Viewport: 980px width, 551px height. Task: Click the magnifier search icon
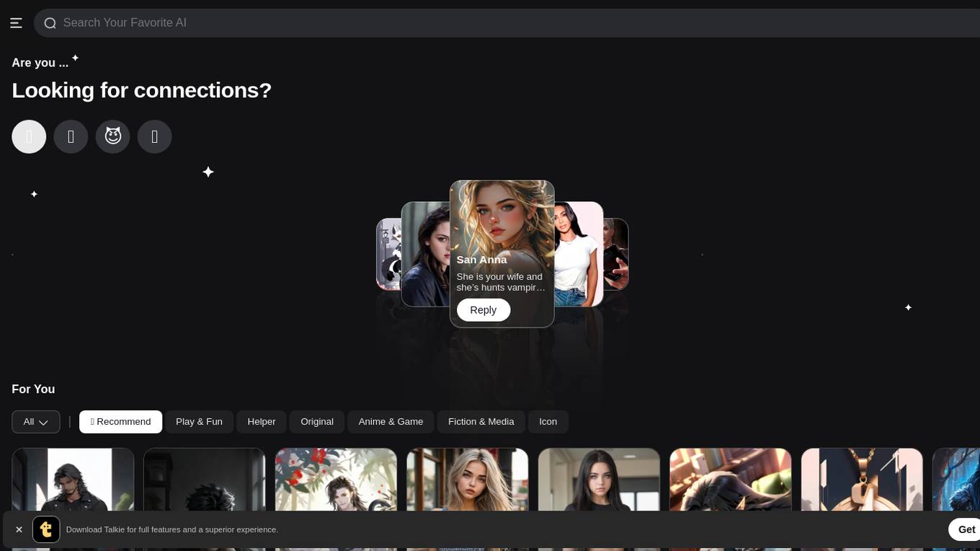click(50, 23)
